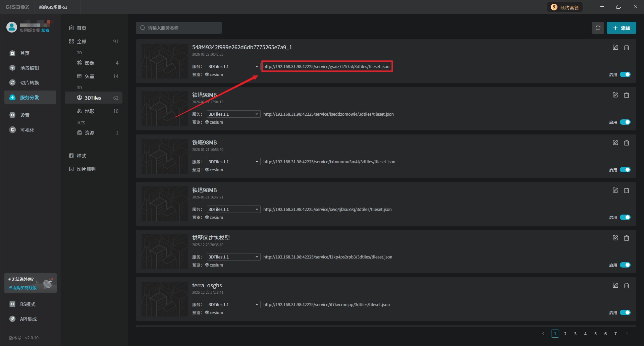
Task: Delete the terra_osgbs service
Action: coord(626,286)
